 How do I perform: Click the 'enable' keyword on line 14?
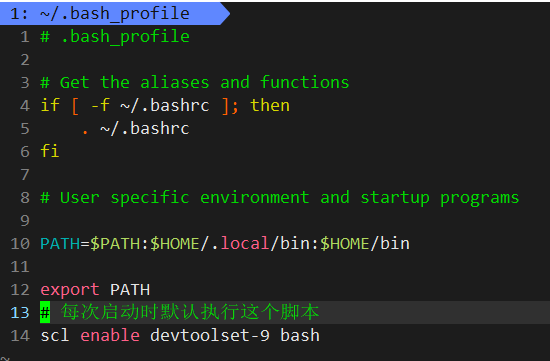pos(110,336)
